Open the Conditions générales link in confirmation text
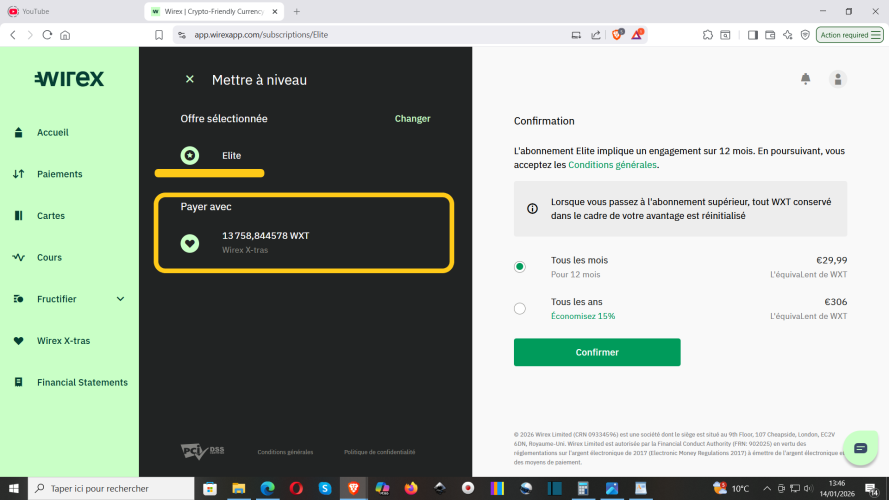889x500 pixels. 612,165
